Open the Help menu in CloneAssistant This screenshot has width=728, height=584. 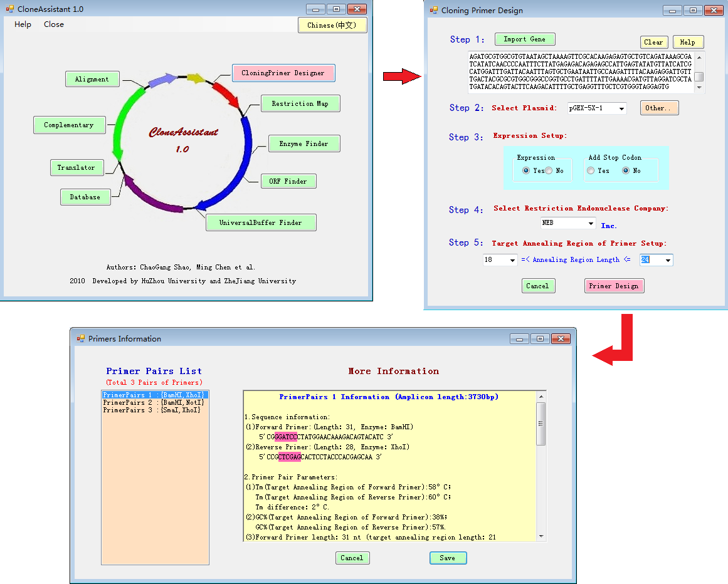23,24
